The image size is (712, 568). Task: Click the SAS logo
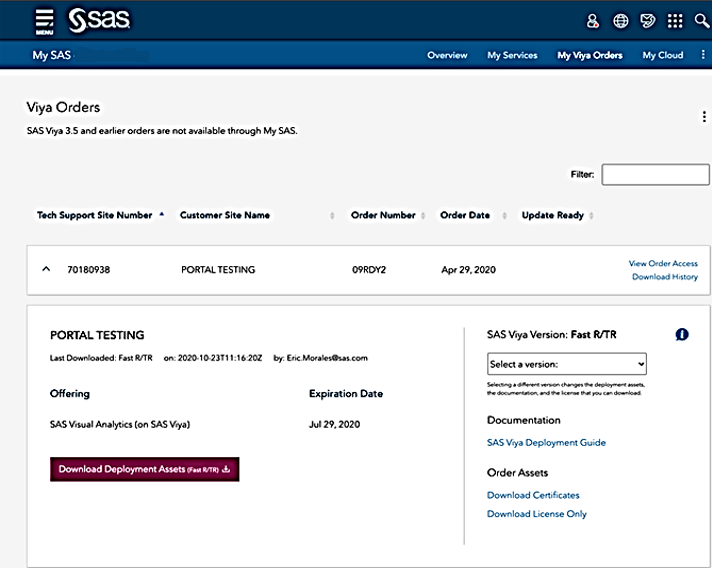[x=99, y=20]
